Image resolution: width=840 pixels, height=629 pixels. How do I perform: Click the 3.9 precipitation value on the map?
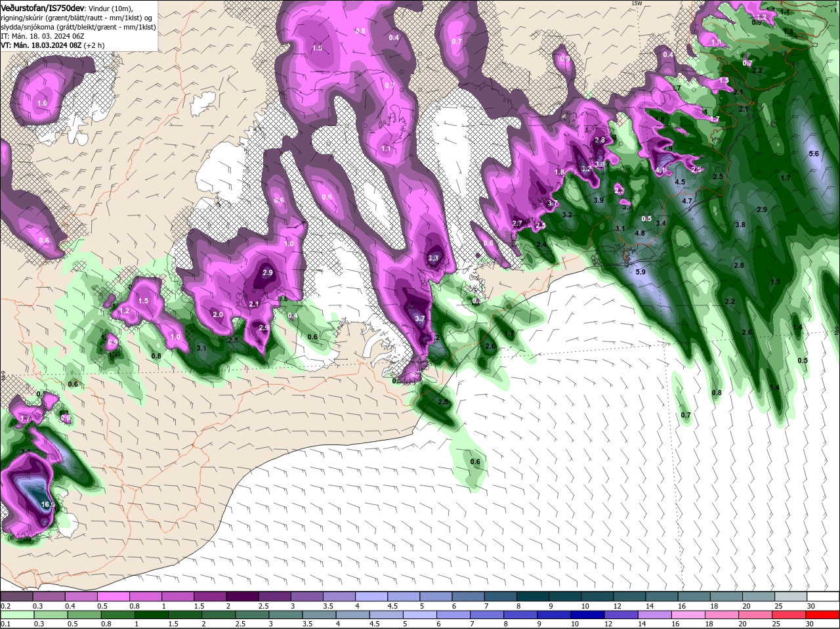tap(598, 200)
